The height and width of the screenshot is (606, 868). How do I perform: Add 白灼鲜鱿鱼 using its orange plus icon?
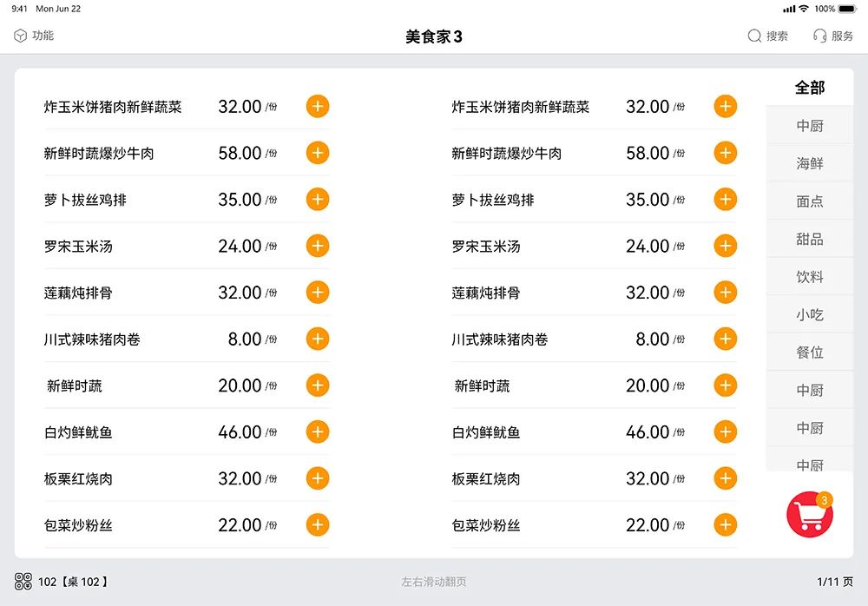point(318,431)
